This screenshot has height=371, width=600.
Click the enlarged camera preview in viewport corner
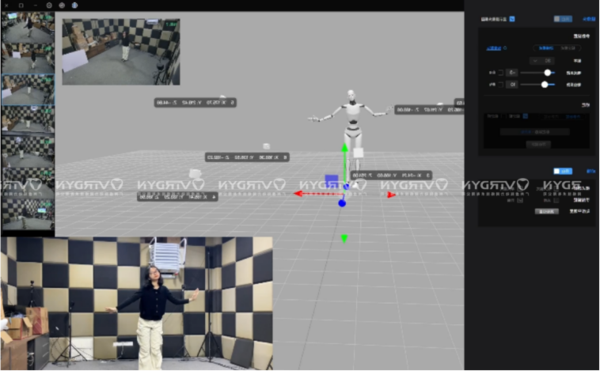point(121,52)
